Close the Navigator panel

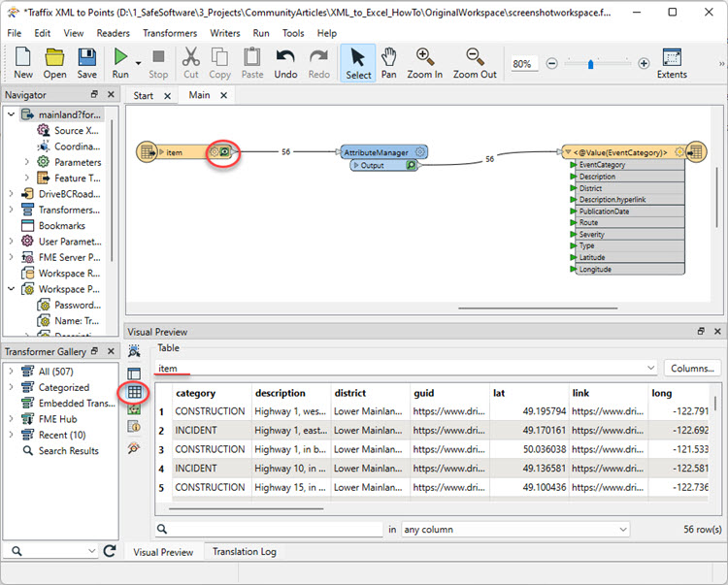point(111,94)
